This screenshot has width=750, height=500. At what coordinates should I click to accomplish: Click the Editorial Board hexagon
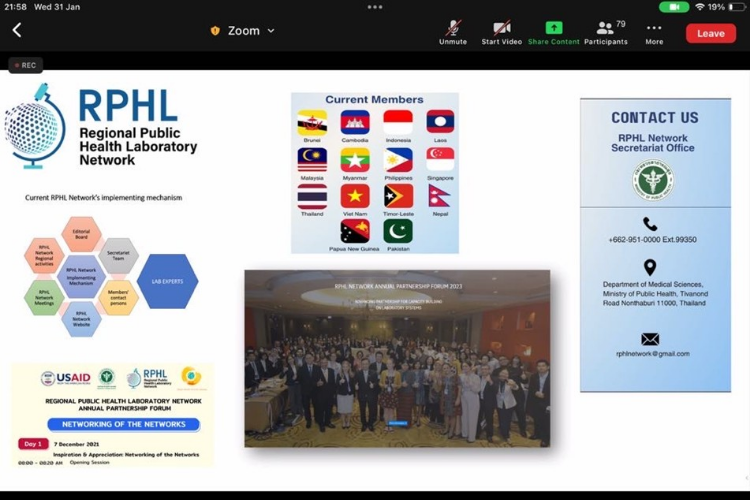[x=81, y=234]
